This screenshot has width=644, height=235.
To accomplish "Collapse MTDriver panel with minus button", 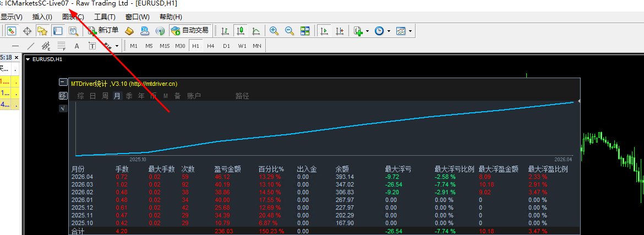I will pos(63,82).
